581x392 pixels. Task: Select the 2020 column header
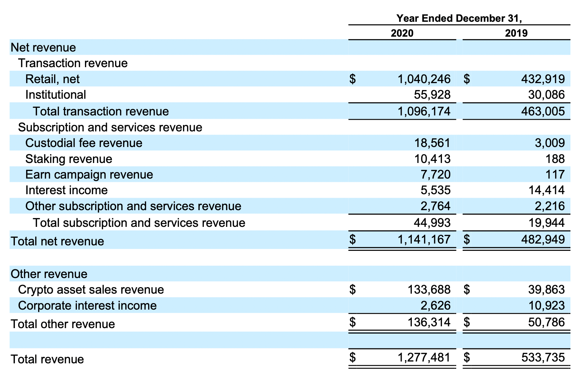[x=402, y=33]
